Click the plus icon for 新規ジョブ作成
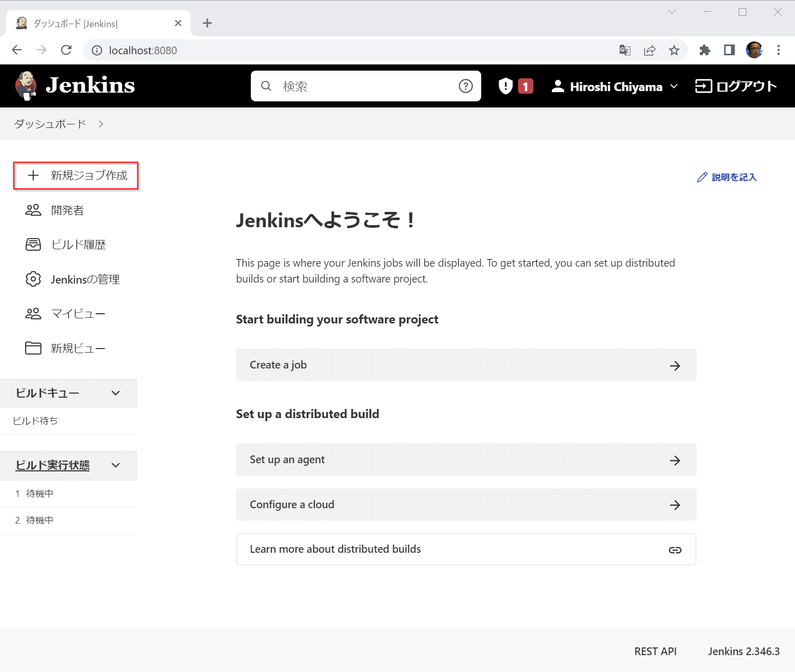This screenshot has height=672, width=795. click(x=33, y=176)
